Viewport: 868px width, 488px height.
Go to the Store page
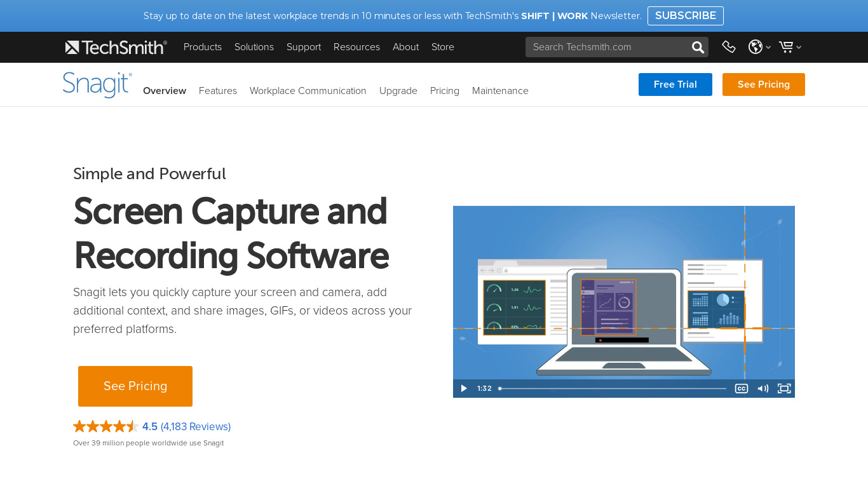[x=443, y=47]
